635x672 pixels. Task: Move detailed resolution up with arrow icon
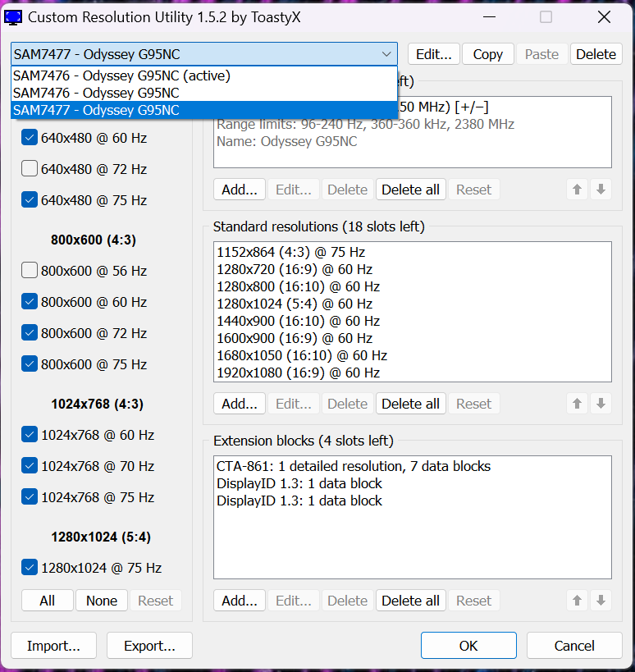577,190
